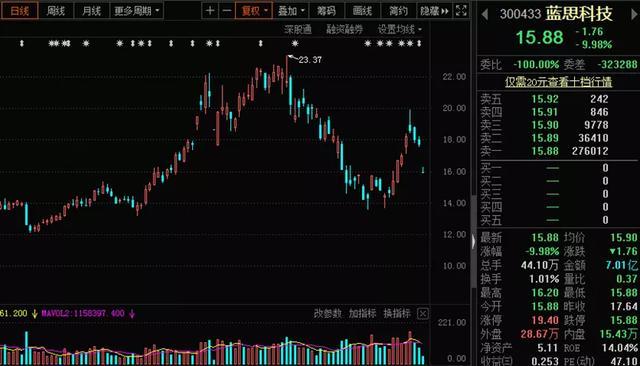Close the volume indicator panel
This screenshot has width=640, height=366.
coord(423,313)
